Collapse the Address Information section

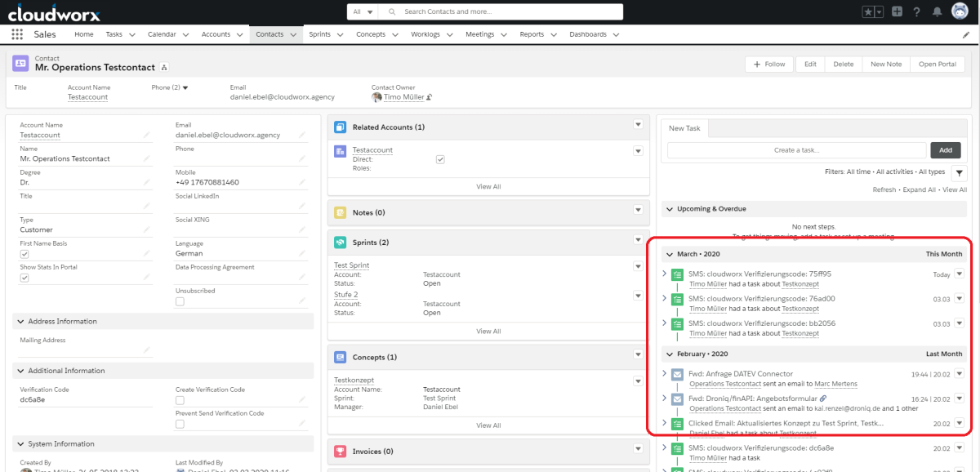pos(20,322)
